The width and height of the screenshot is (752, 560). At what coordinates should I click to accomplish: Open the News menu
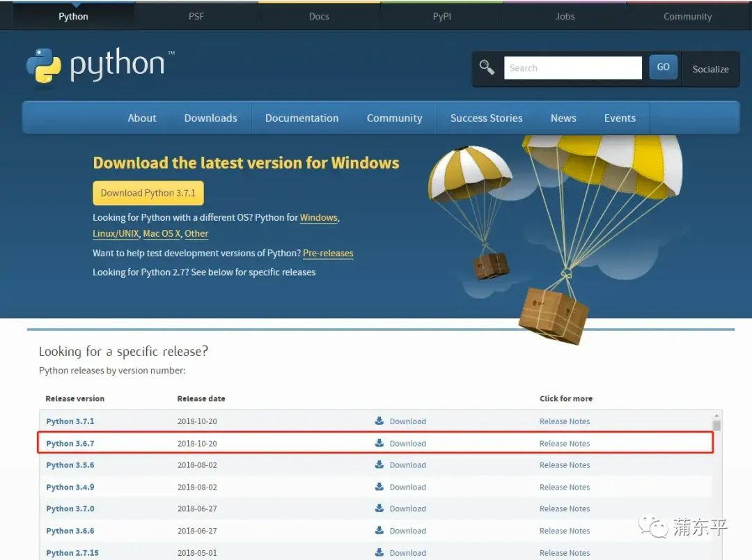563,118
